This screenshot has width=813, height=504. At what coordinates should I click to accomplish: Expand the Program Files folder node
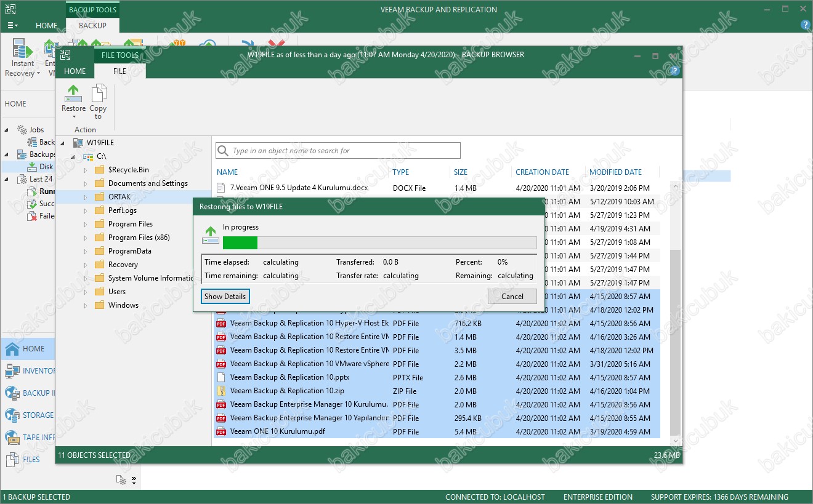[86, 224]
